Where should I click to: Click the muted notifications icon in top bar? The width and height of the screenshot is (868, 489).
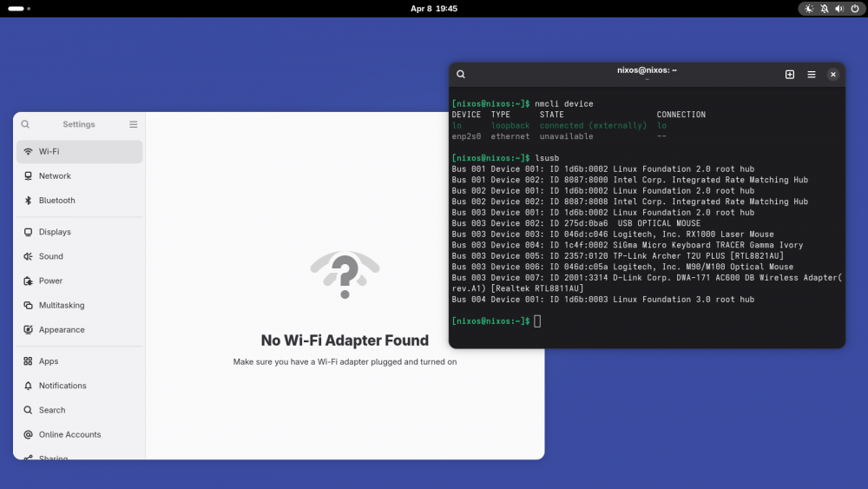[x=825, y=9]
